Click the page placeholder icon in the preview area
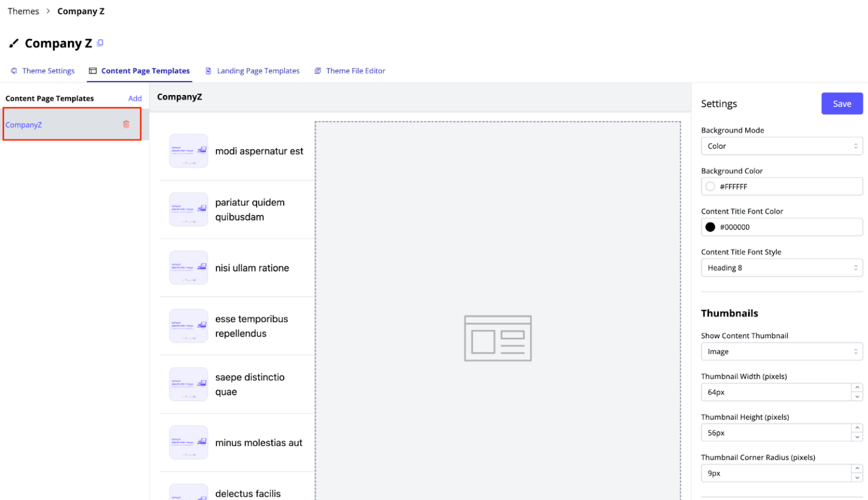The height and width of the screenshot is (500, 868). 498,338
